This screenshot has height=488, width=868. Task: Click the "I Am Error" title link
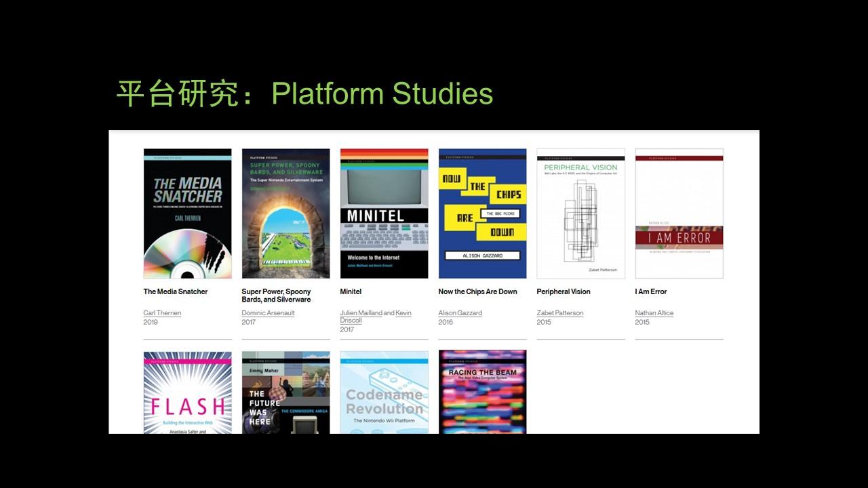[x=651, y=291]
